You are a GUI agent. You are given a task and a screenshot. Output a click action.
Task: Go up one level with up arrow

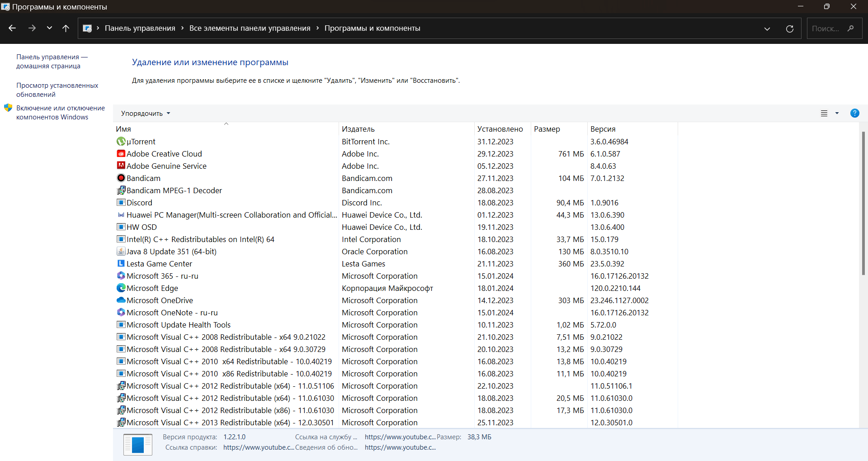66,28
